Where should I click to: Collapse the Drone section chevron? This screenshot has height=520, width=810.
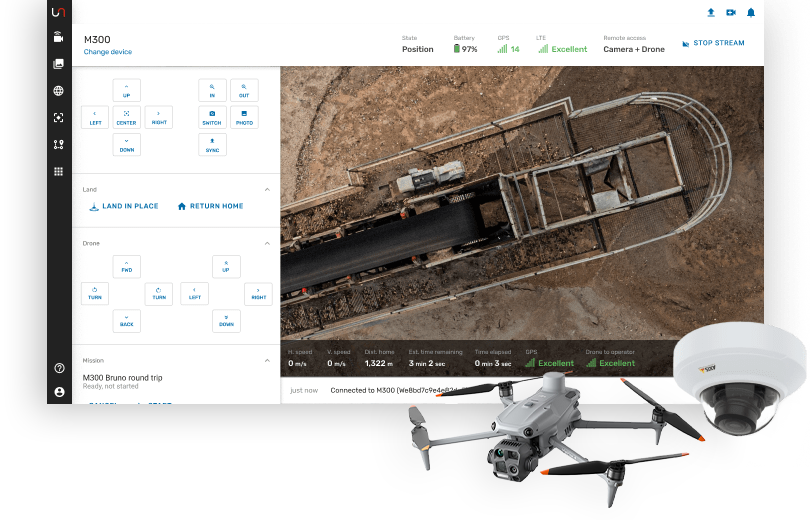pos(267,243)
